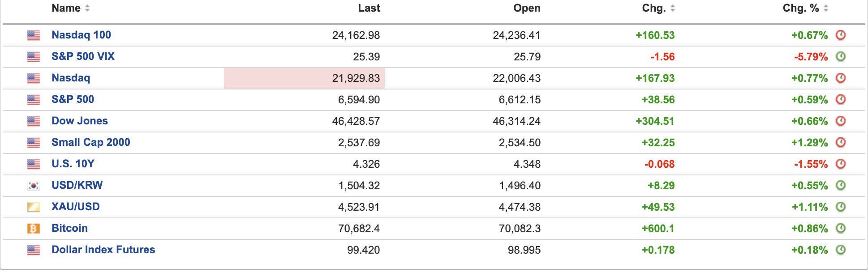Click the South Korea flag icon beside USD/KRW

(34, 186)
